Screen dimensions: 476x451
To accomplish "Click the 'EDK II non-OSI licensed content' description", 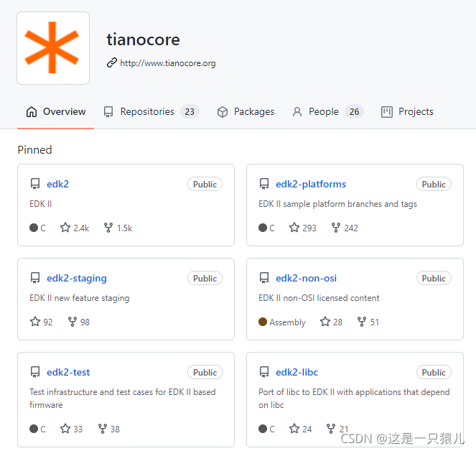I will [319, 298].
